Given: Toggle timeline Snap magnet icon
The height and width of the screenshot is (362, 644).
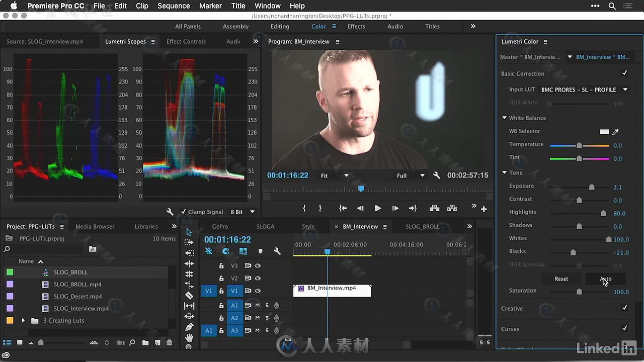Looking at the screenshot, I should coord(225,251).
